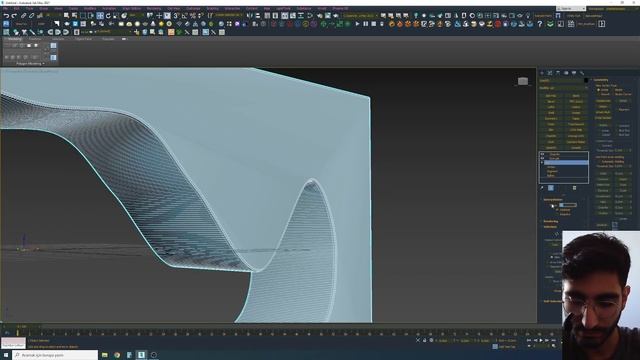This screenshot has height=360, width=640.
Task: Click play icon in second toolbar row
Action: (x=357, y=24)
